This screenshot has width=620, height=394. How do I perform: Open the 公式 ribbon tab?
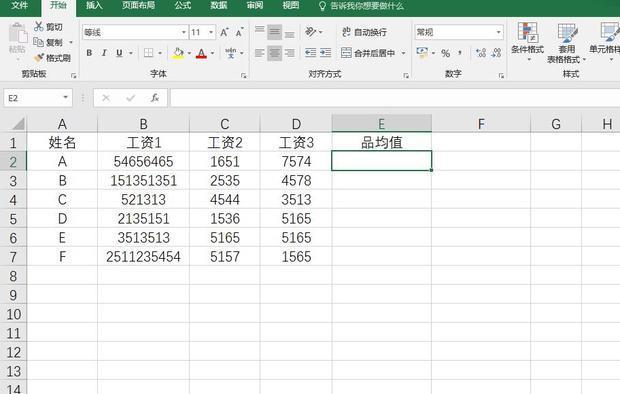pos(183,6)
